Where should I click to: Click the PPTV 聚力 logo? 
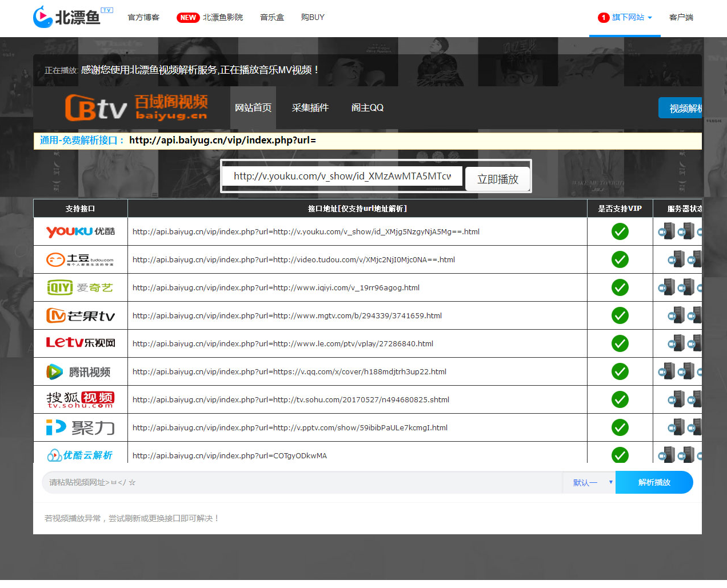[81, 427]
